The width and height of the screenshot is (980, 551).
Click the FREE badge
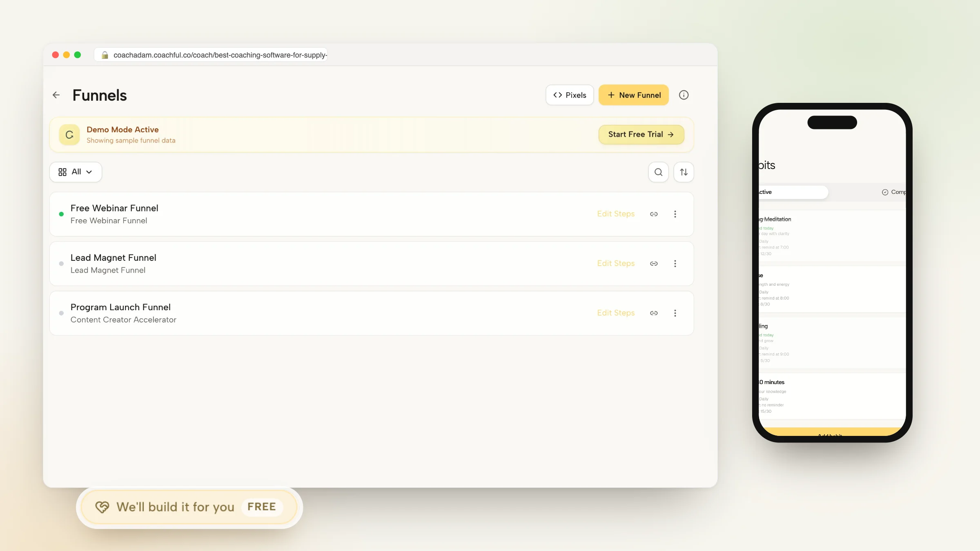(x=262, y=507)
